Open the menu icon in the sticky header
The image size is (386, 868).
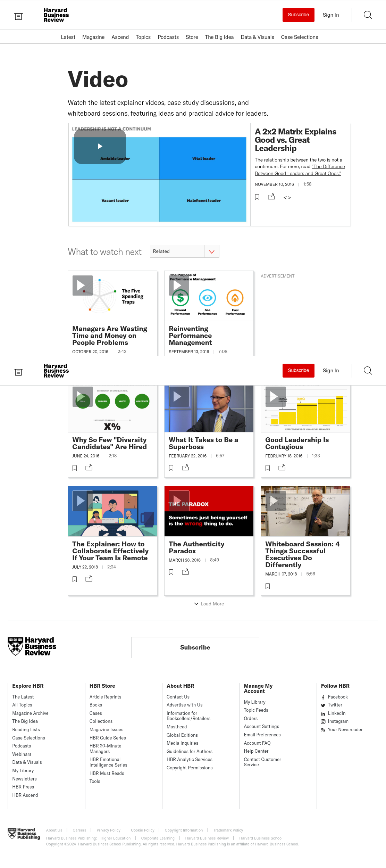(x=18, y=372)
